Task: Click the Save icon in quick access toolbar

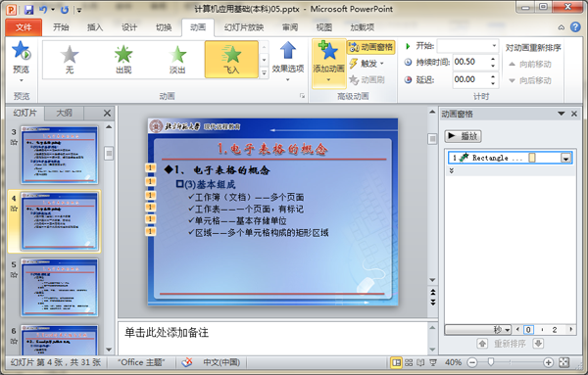Action: tap(28, 10)
